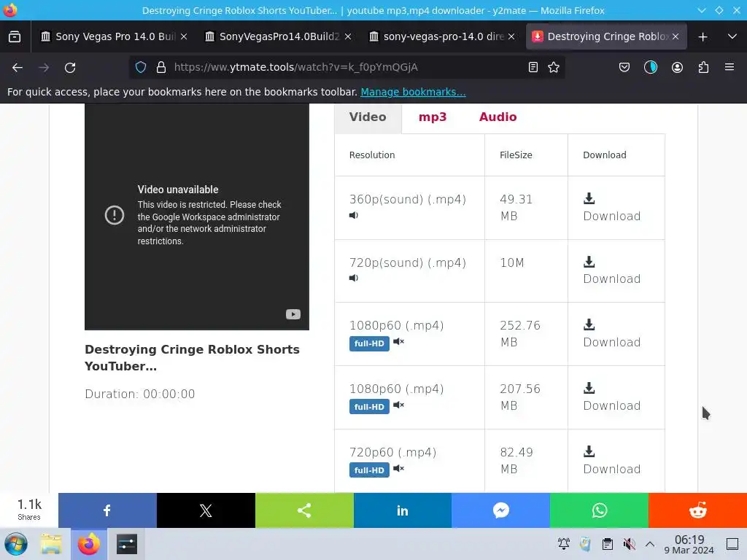Click the Destroying Cringe Roblox Shorts title
This screenshot has width=747, height=560.
click(192, 357)
